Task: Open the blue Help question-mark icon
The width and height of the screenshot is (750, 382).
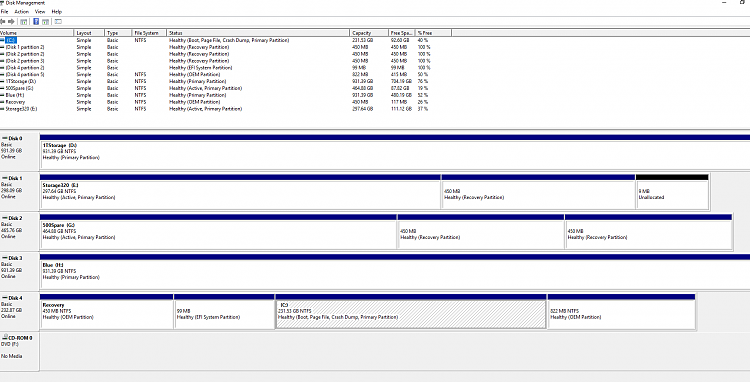Action: tap(36, 22)
